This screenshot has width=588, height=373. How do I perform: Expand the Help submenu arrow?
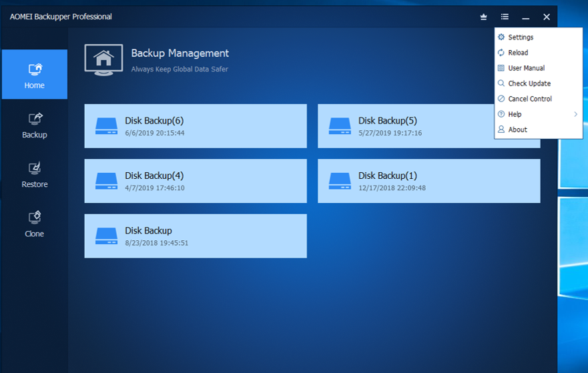tap(575, 114)
